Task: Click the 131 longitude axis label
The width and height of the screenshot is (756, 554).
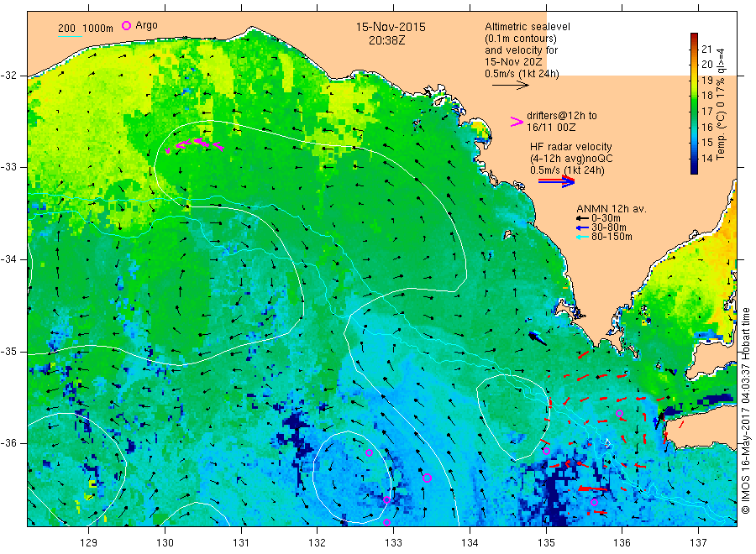Action: 241,543
